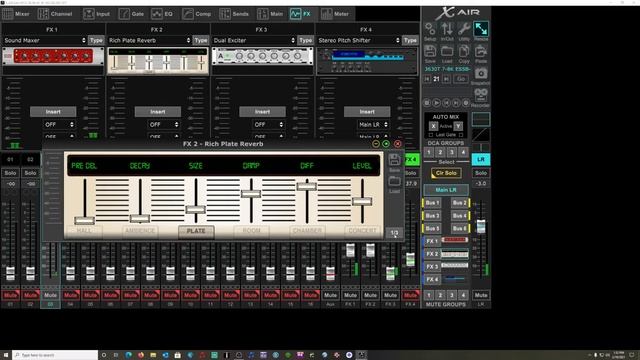This screenshot has width=640, height=360.
Task: Mute the LR main channel
Action: tap(481, 295)
